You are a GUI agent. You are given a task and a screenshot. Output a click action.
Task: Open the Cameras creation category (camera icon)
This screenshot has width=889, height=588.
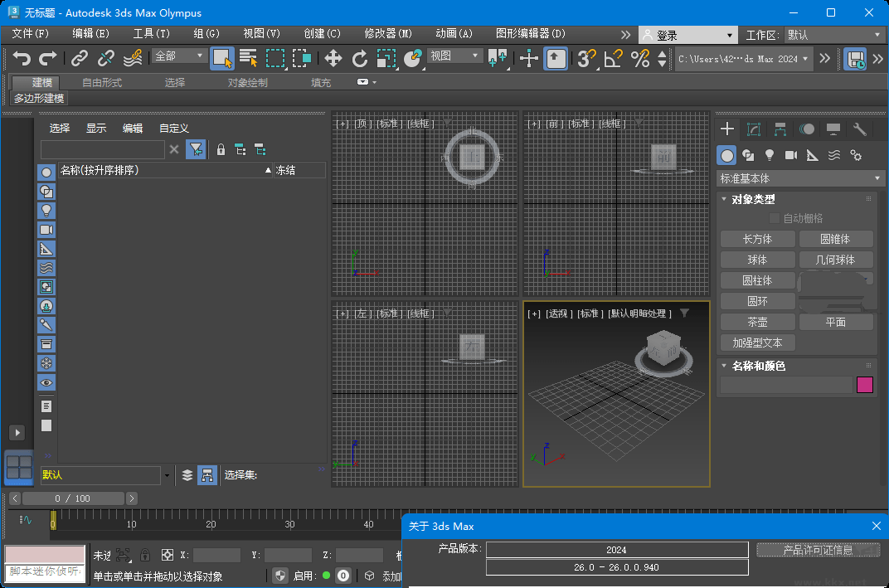791,155
